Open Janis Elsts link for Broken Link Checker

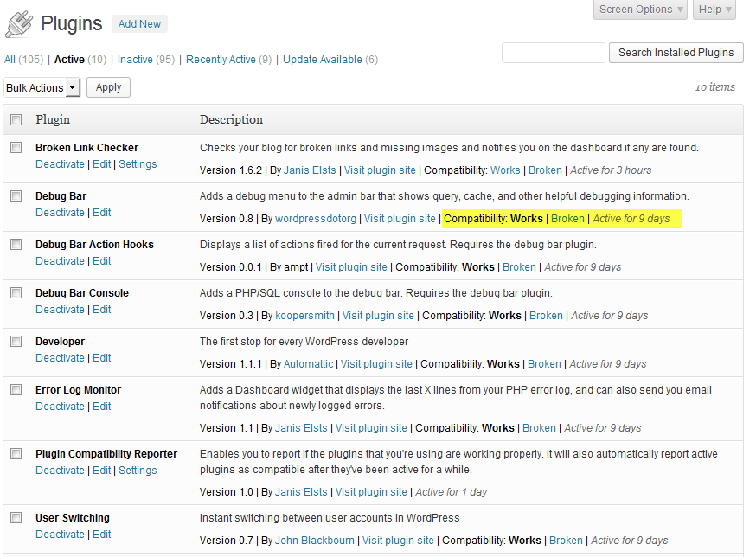(310, 170)
